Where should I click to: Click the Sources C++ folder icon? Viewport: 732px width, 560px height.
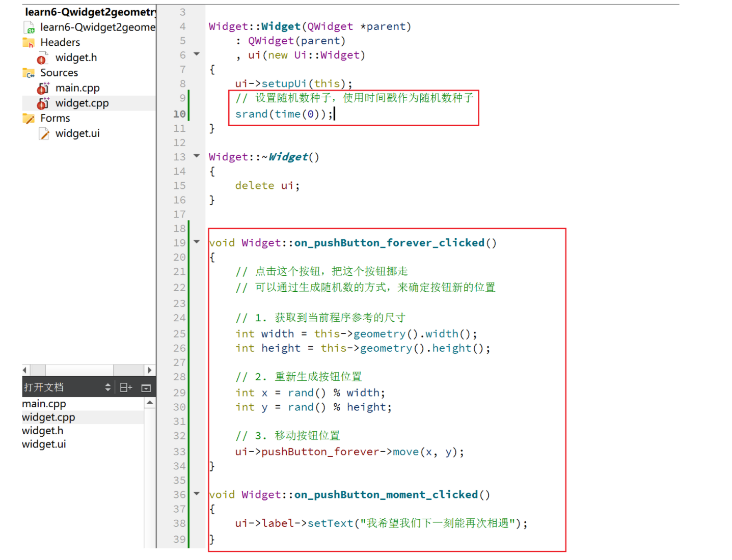(29, 73)
